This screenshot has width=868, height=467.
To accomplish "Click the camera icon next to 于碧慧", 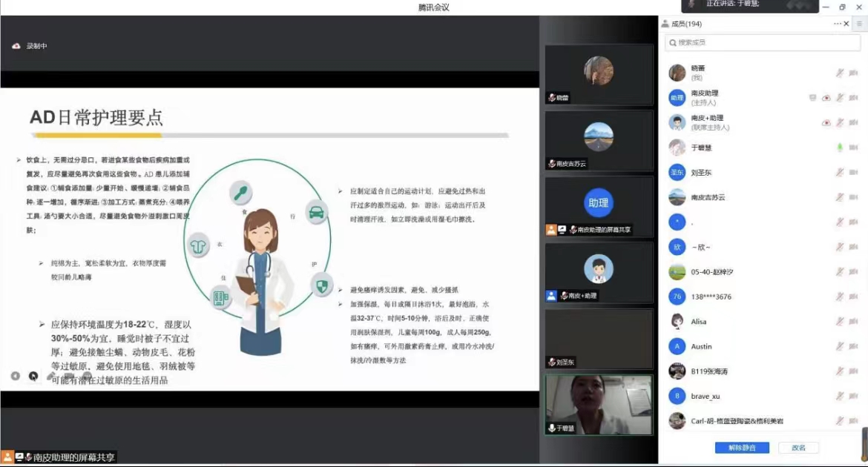I will point(853,148).
